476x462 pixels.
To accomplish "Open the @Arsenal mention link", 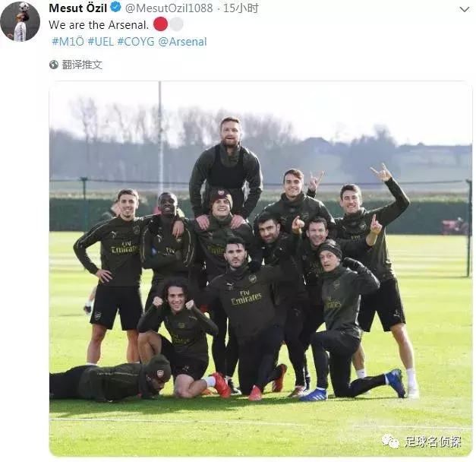I will click(x=182, y=41).
